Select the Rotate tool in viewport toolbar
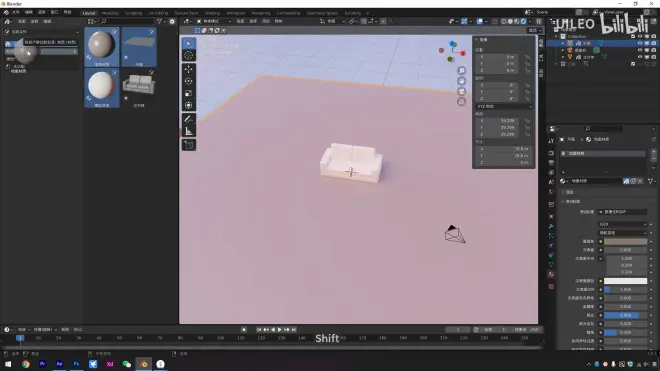 click(189, 81)
